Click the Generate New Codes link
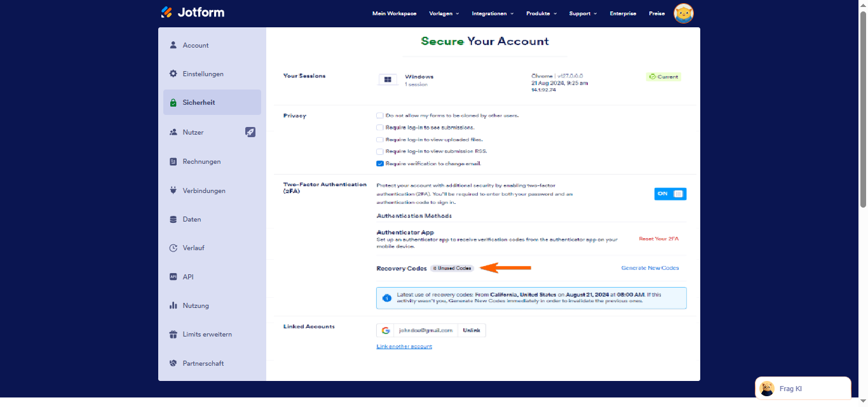Viewport: 868px width, 407px height. click(x=649, y=268)
